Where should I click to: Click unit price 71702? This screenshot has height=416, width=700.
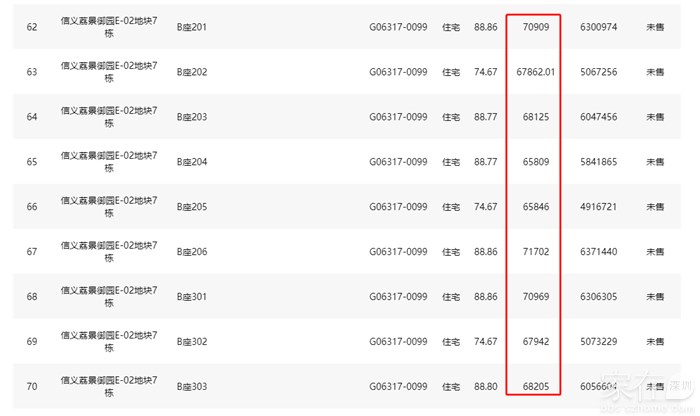click(x=536, y=252)
